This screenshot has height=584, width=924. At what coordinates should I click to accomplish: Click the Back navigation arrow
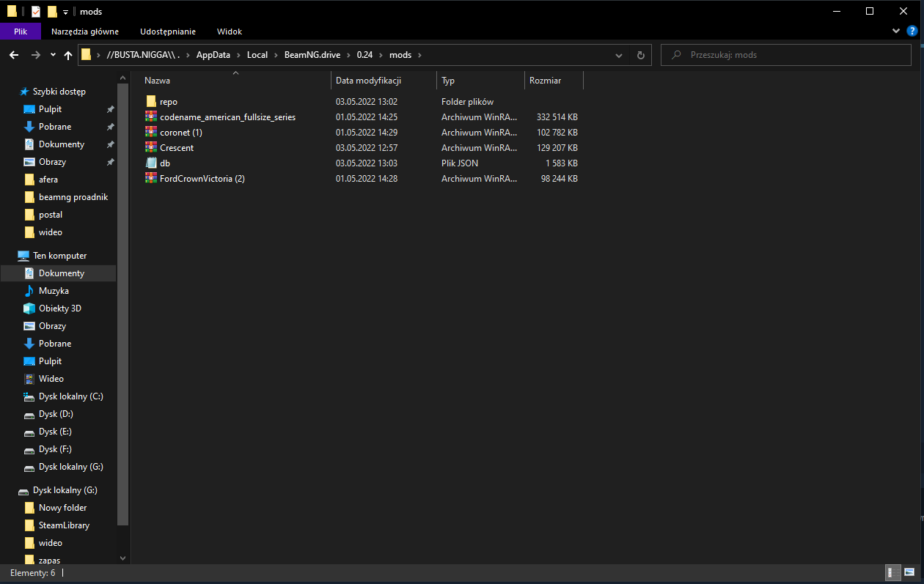(x=14, y=55)
